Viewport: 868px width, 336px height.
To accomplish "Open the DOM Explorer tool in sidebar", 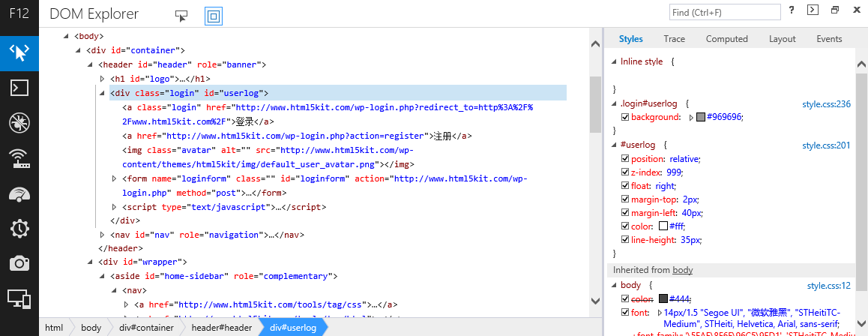I will tap(19, 53).
